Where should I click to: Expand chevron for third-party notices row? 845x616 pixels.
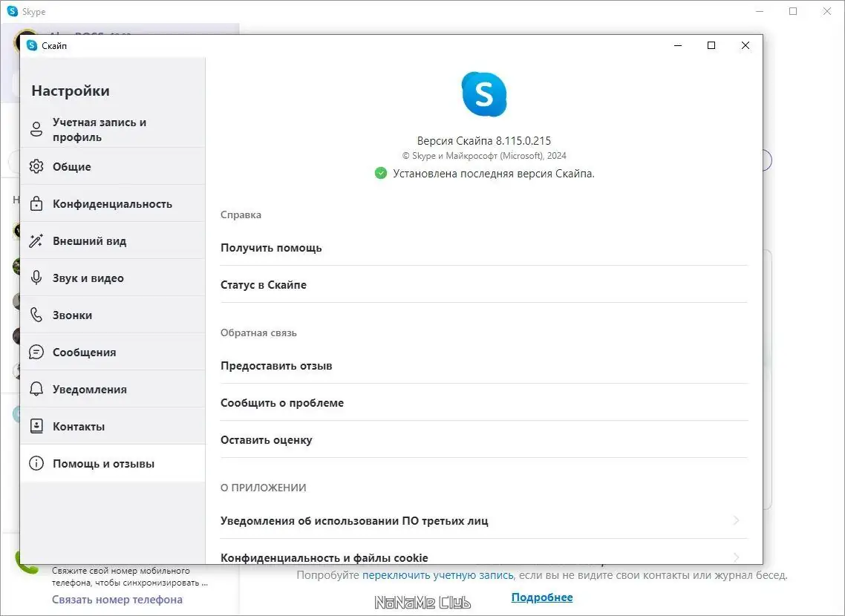[x=736, y=520]
